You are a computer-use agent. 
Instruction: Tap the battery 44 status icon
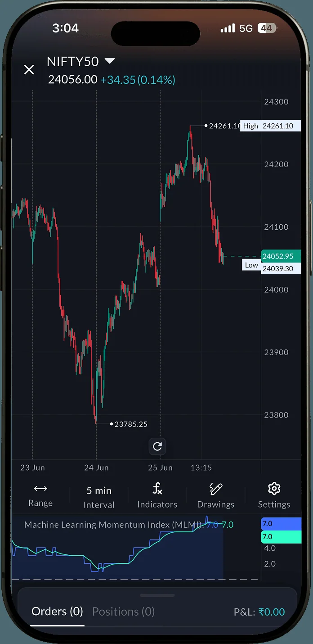[x=267, y=28]
